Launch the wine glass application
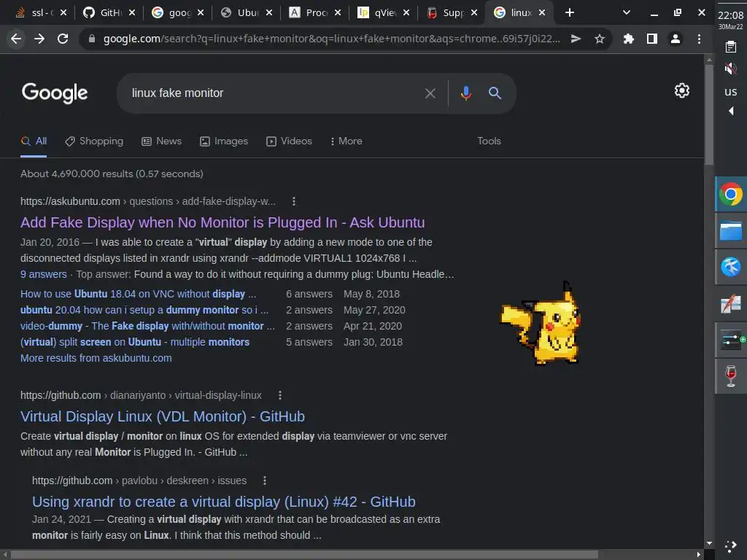Image resolution: width=747 pixels, height=560 pixels. pyautogui.click(x=731, y=376)
